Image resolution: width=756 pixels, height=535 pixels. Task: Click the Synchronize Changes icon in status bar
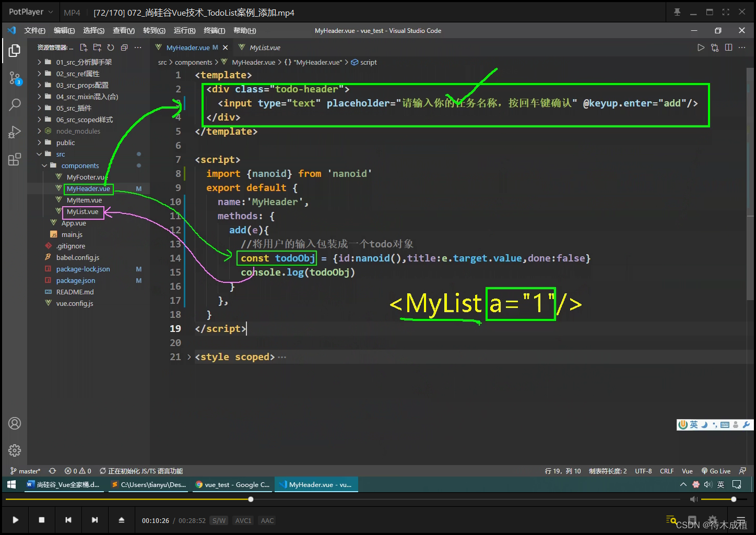coord(52,471)
